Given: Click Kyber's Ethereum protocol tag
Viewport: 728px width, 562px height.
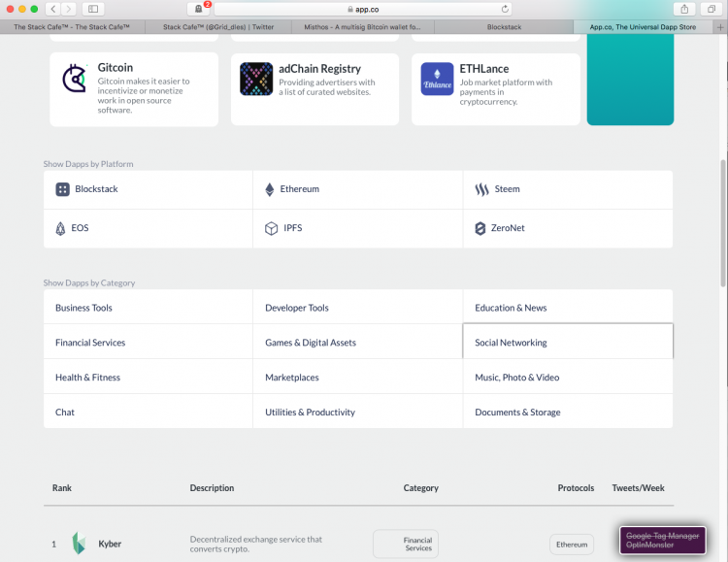Looking at the screenshot, I should pos(572,544).
